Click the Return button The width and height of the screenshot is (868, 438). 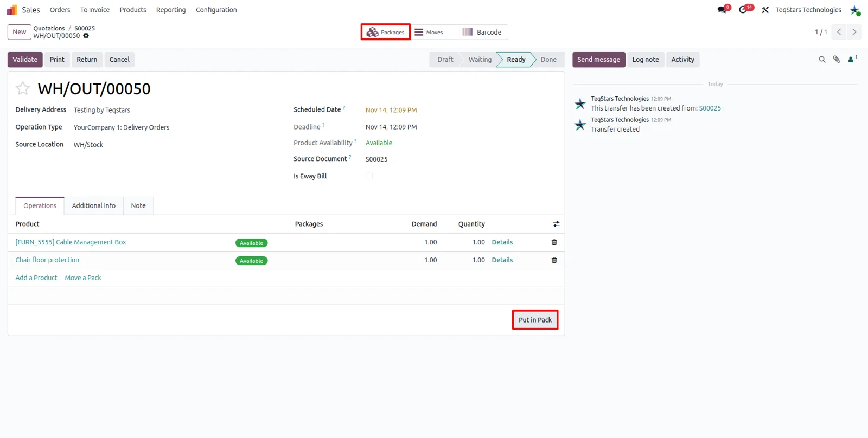point(87,60)
